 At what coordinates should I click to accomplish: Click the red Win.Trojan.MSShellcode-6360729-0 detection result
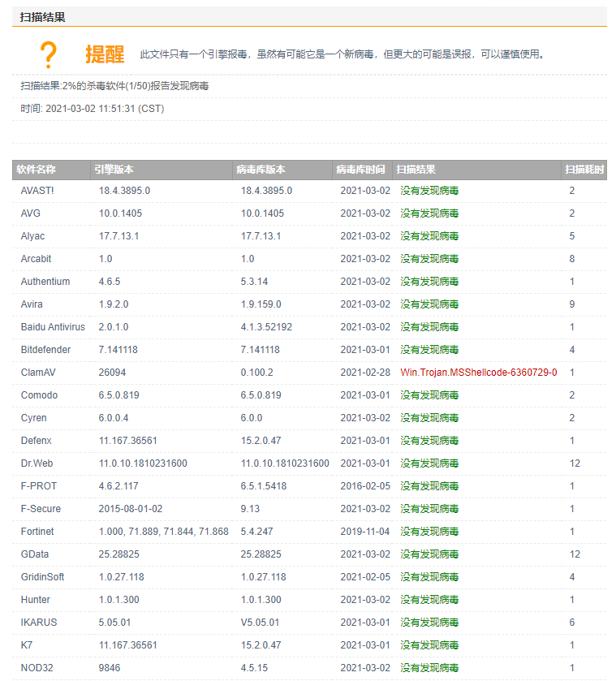coord(478,373)
